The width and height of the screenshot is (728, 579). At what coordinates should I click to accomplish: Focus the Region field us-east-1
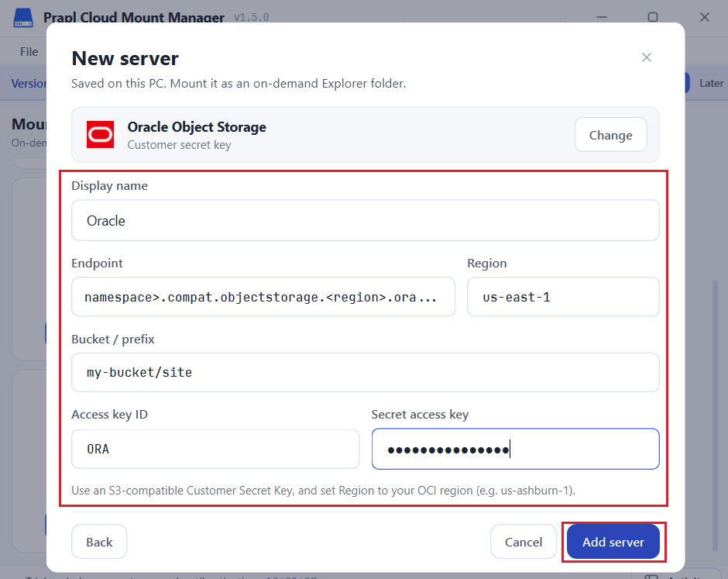coord(563,297)
